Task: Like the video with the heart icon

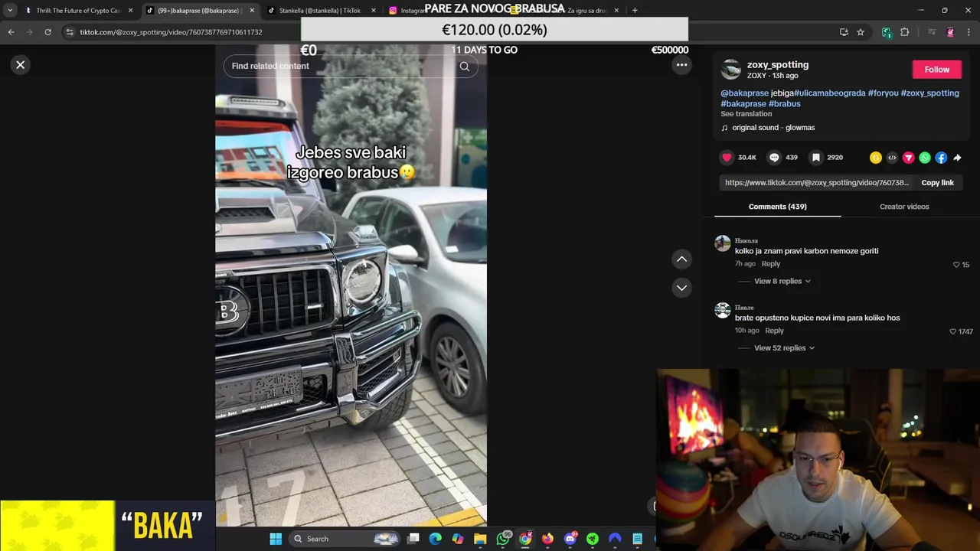Action: click(727, 158)
